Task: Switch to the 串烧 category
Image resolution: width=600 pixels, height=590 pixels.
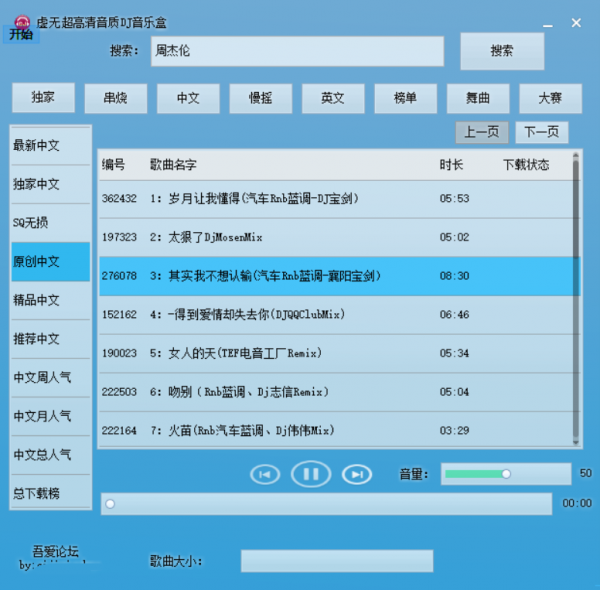Action: (x=116, y=98)
